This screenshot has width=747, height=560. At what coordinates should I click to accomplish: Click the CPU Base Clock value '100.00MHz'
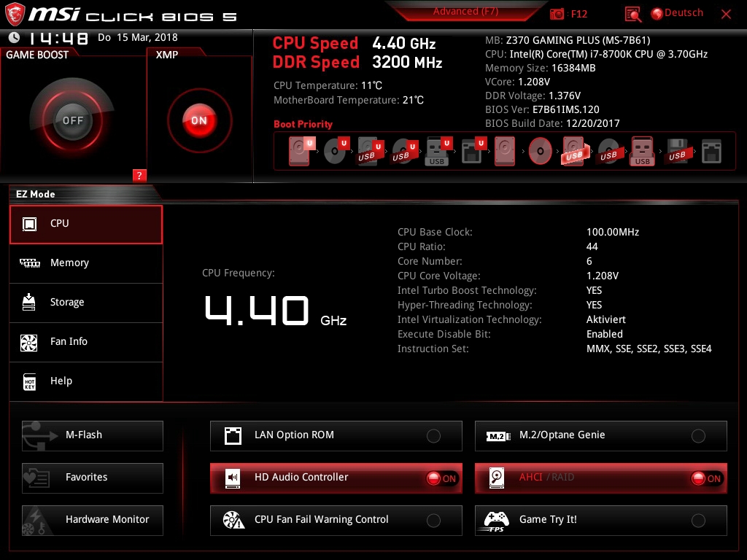(613, 232)
